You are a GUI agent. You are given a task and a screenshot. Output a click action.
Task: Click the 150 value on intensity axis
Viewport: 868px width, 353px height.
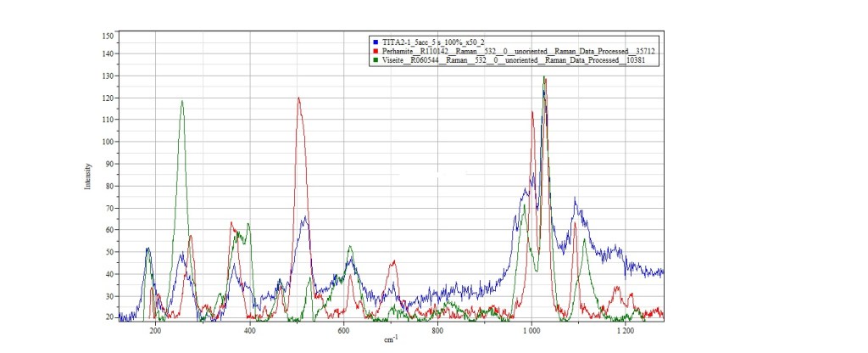coord(108,36)
